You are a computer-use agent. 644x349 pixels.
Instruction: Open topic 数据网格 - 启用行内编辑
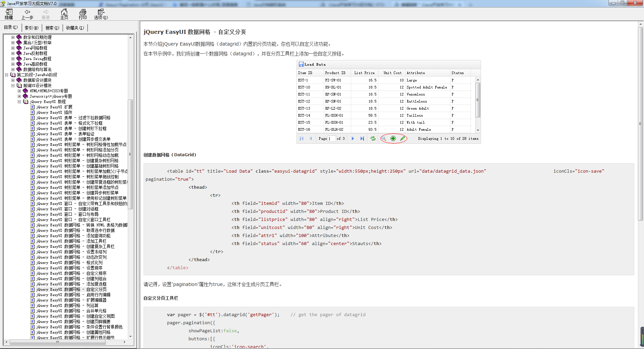click(73, 295)
